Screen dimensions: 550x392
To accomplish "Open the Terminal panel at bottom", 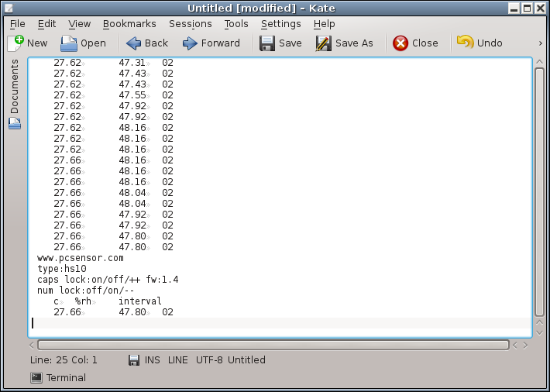I will pyautogui.click(x=58, y=377).
